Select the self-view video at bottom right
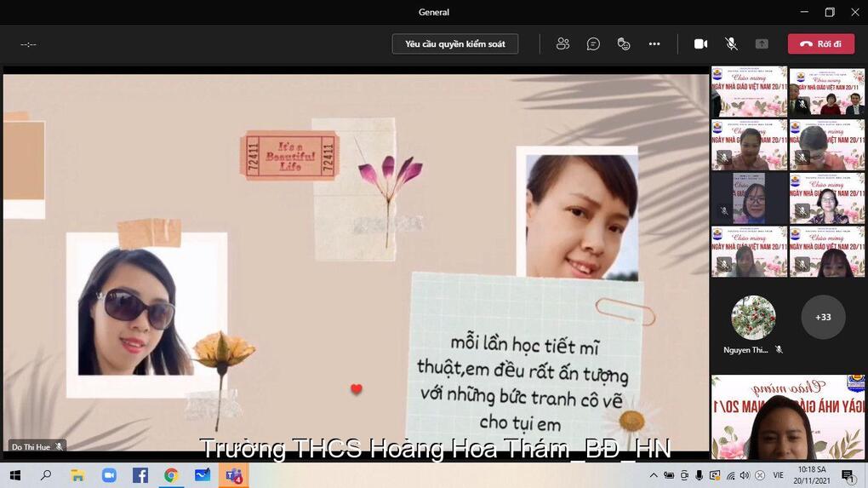868x488 pixels. 788,417
